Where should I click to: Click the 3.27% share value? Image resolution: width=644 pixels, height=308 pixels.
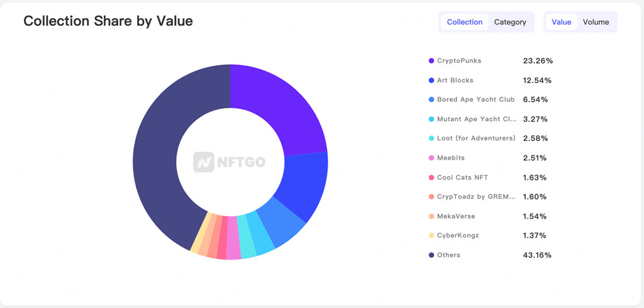[535, 119]
